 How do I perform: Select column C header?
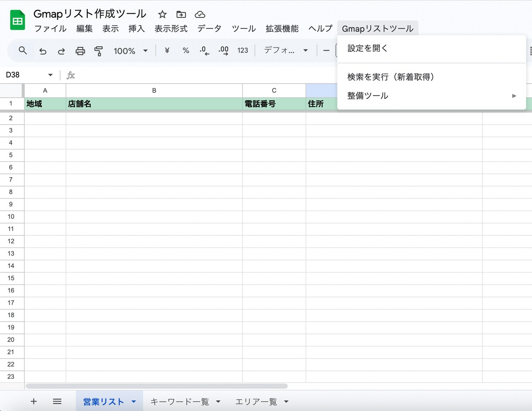click(274, 91)
